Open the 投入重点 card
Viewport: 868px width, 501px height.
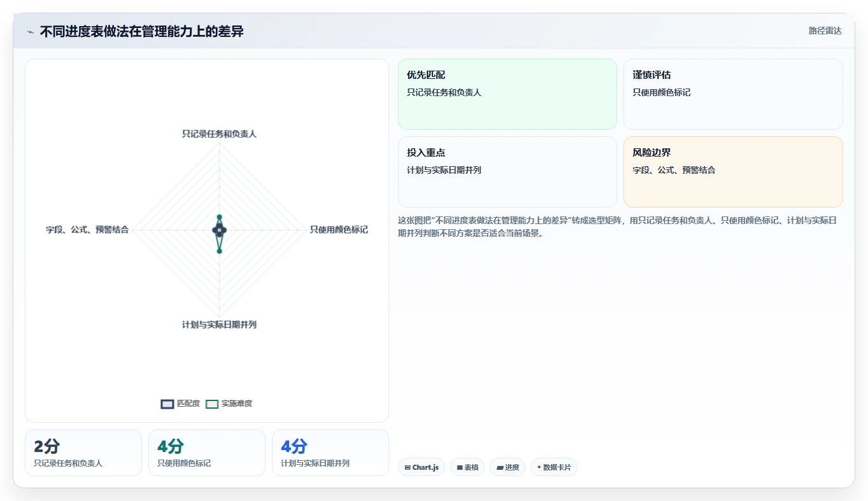[x=508, y=172]
